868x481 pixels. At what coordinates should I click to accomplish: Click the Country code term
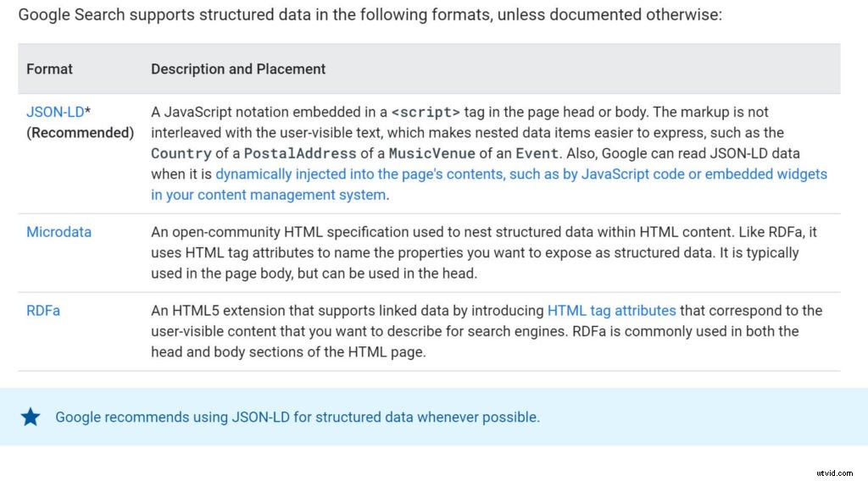(x=181, y=153)
